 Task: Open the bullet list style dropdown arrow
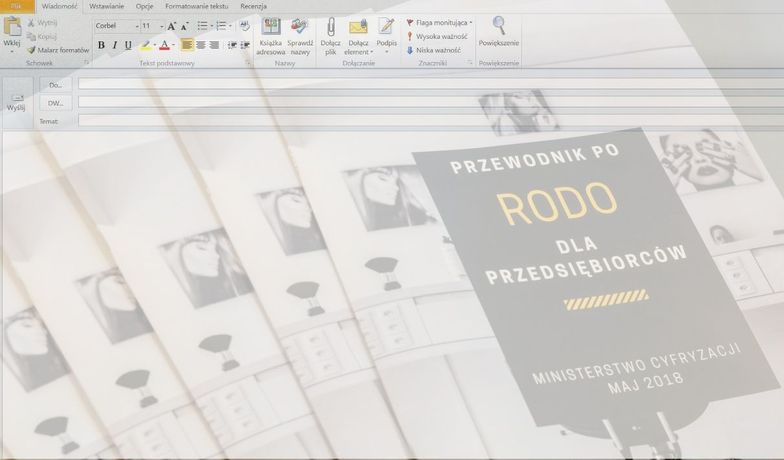click(x=211, y=26)
